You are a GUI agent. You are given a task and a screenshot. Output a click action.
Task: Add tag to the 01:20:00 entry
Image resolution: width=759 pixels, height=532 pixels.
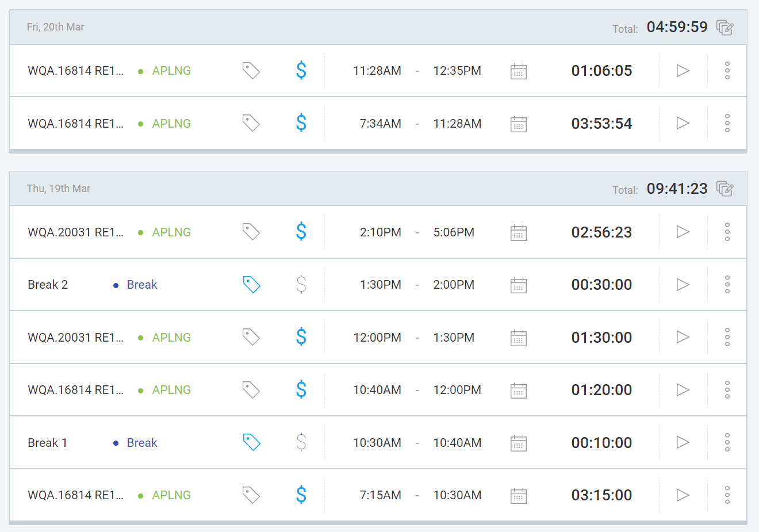point(251,390)
